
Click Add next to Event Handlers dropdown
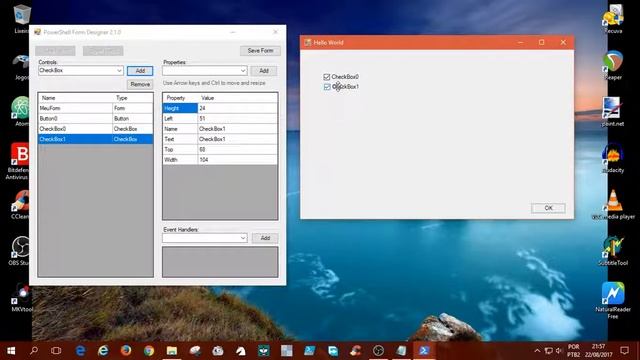(x=265, y=238)
